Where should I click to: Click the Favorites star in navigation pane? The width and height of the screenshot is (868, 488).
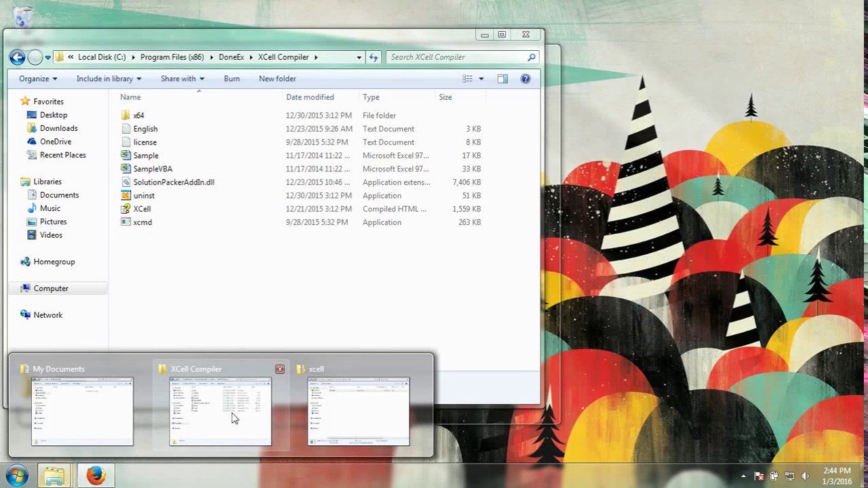25,101
